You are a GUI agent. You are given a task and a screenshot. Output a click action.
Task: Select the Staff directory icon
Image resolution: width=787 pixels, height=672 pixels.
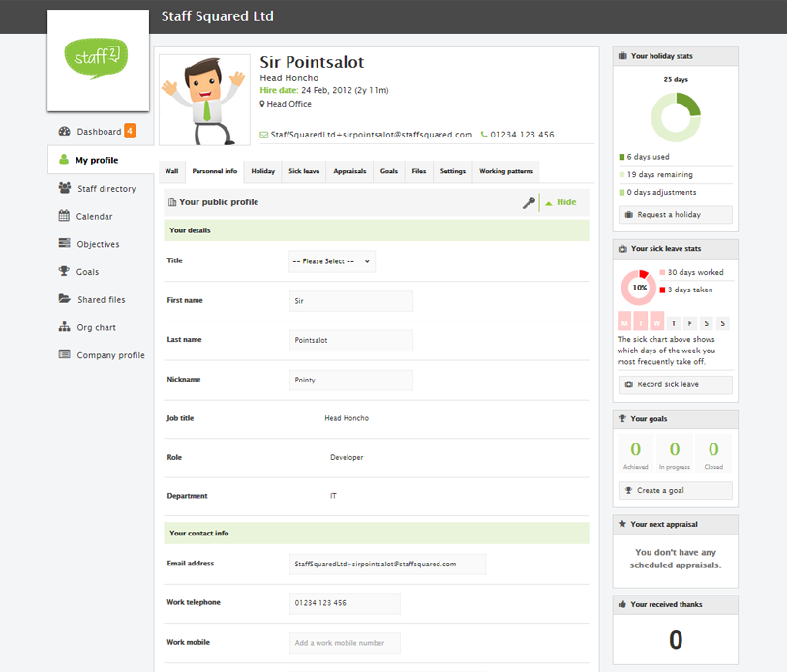(63, 188)
